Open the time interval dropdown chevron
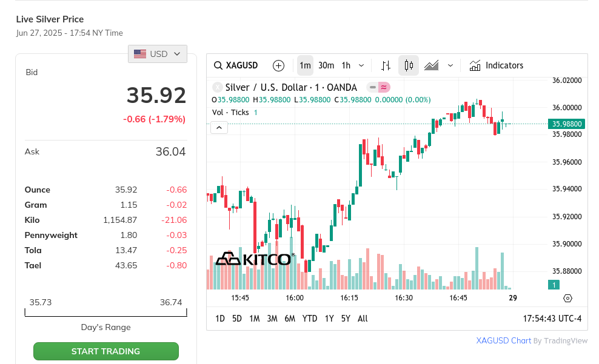The image size is (599, 364). 361,65
